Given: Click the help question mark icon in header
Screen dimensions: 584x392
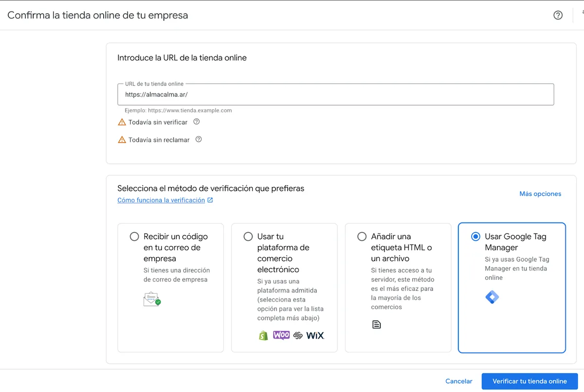Looking at the screenshot, I should tap(558, 15).
